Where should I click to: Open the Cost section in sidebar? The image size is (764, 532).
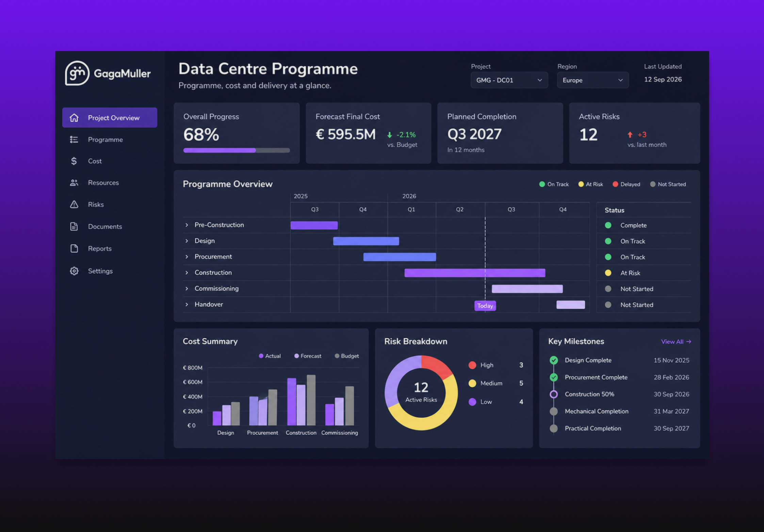tap(110, 161)
